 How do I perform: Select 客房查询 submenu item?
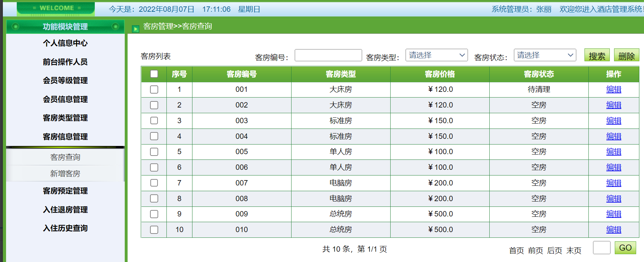coord(65,157)
